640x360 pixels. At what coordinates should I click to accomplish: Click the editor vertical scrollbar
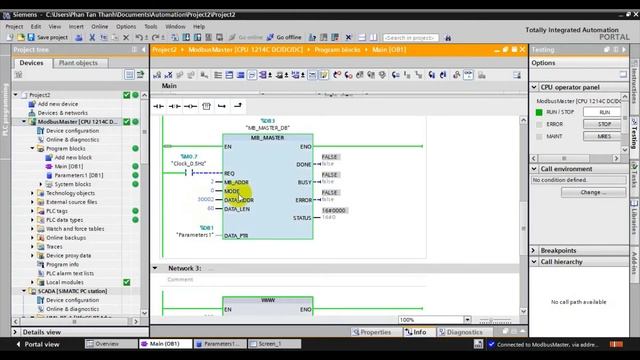524,216
